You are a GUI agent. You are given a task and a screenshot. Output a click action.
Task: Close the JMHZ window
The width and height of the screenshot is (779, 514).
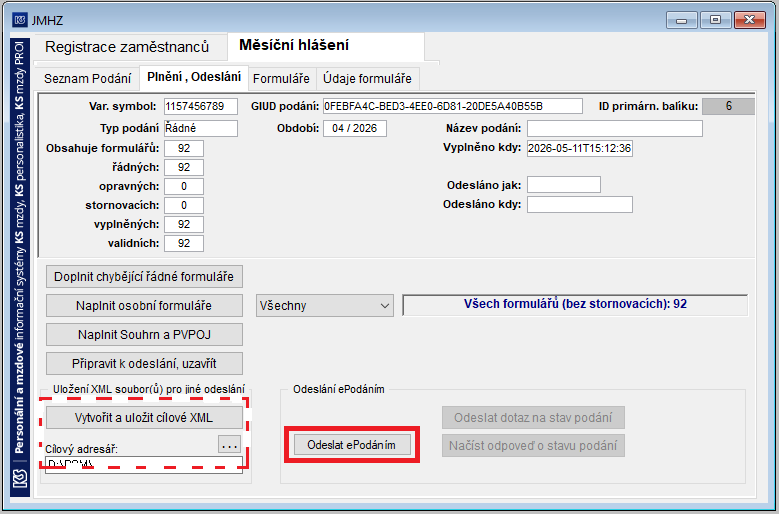point(750,20)
